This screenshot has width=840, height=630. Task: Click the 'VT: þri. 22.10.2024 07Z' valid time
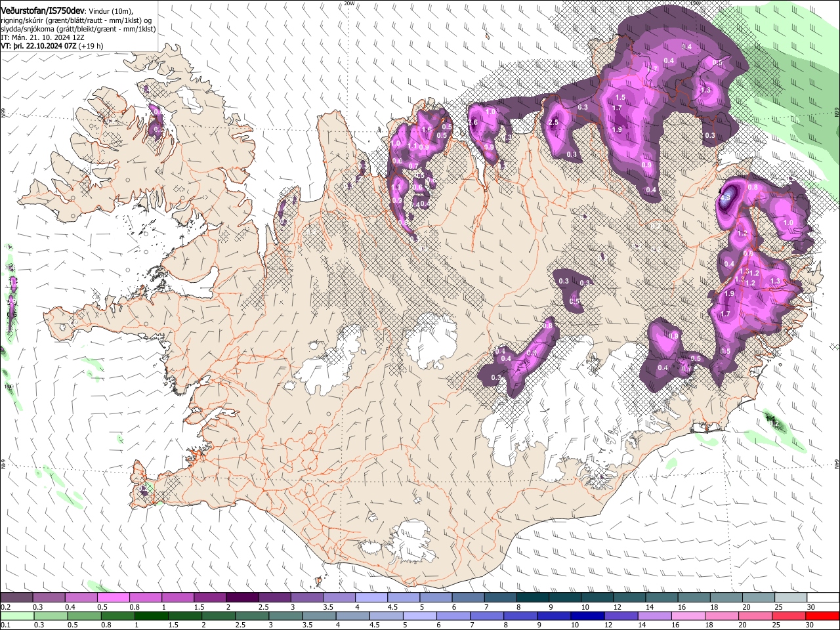(38, 47)
